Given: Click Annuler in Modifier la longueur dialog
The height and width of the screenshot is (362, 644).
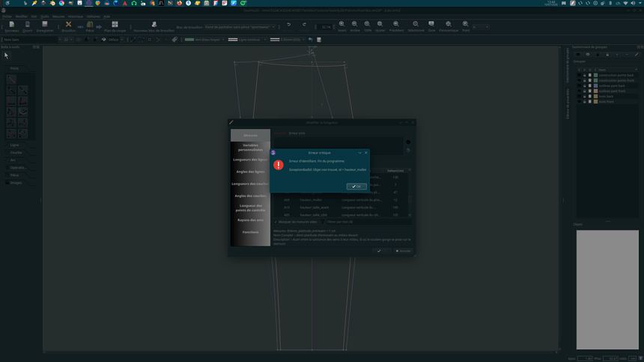Looking at the screenshot, I should (403, 251).
